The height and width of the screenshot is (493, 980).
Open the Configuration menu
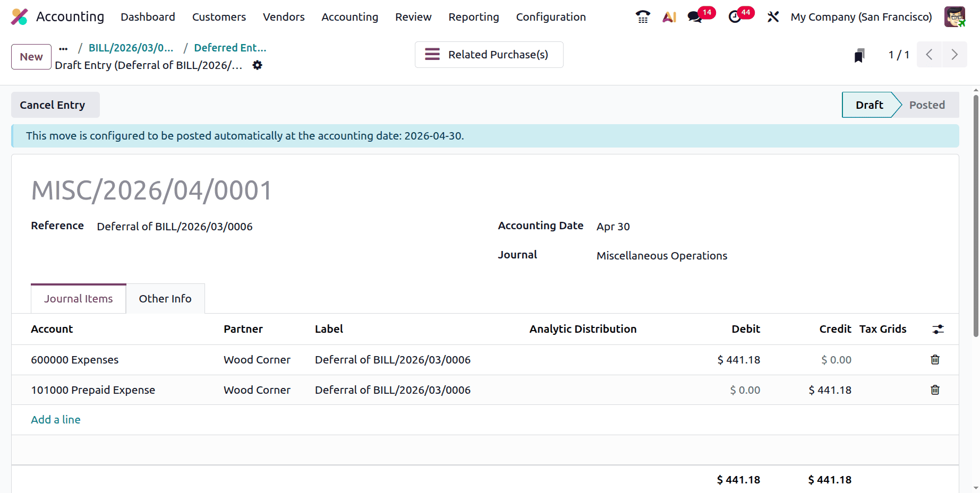point(551,17)
